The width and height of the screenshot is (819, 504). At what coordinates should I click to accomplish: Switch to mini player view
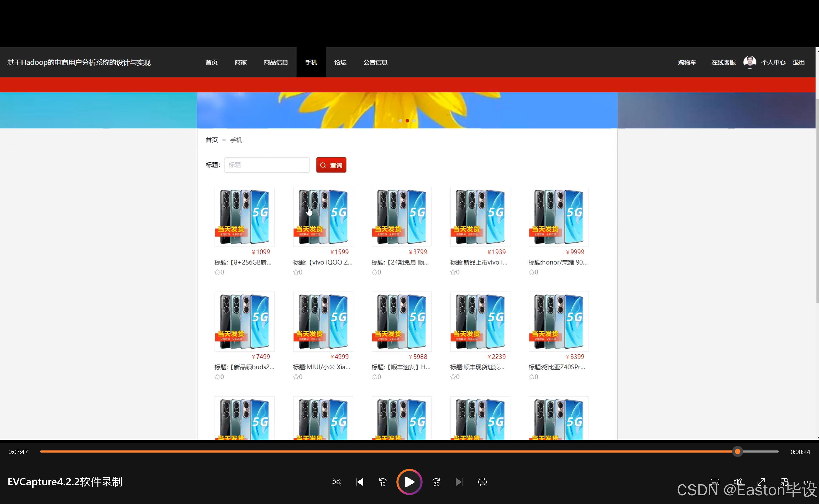[x=784, y=482]
